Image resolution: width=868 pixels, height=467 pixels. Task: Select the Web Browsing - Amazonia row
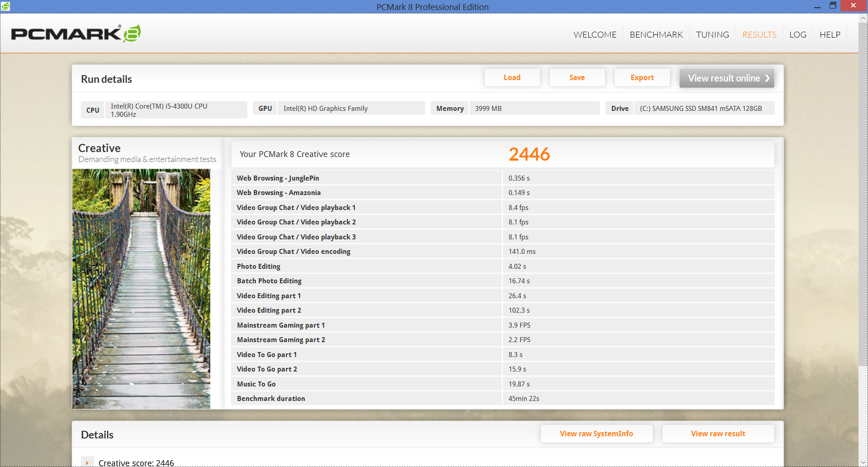(503, 193)
